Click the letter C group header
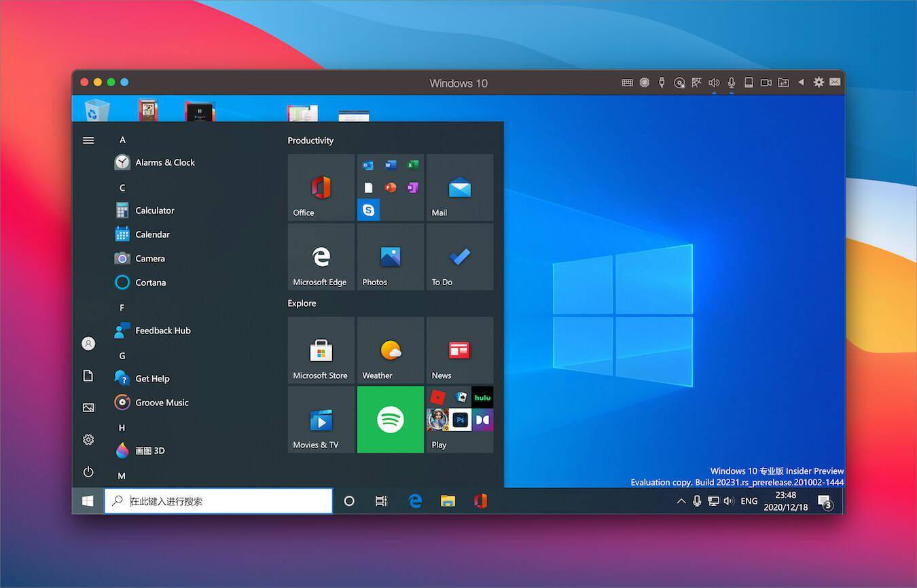Viewport: 917px width, 588px height. click(x=122, y=187)
